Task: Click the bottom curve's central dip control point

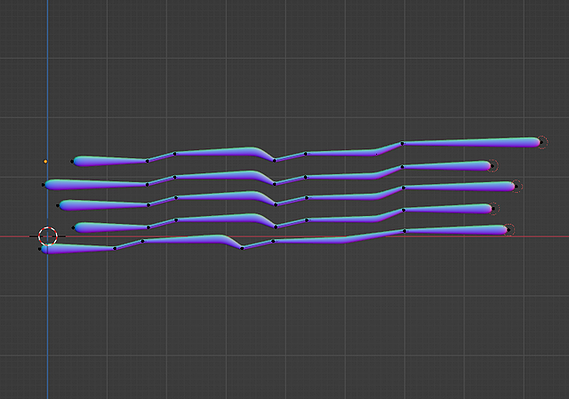Action: coord(242,248)
